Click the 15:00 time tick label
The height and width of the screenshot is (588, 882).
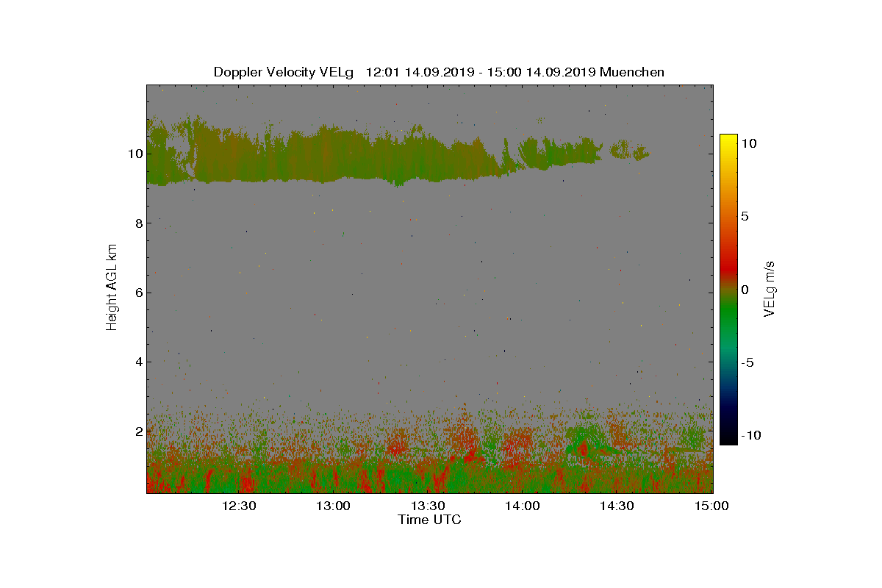[x=711, y=506]
